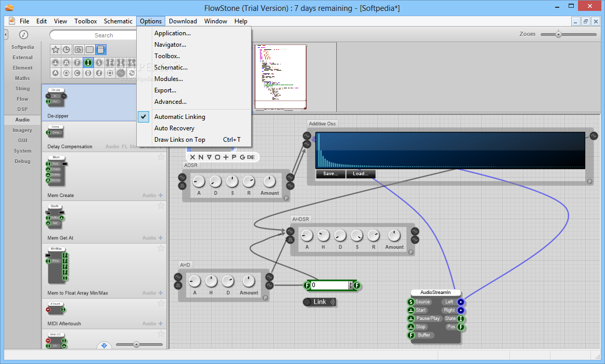Switch to the DSP toolbox category
The height and width of the screenshot is (364, 605).
[x=22, y=110]
